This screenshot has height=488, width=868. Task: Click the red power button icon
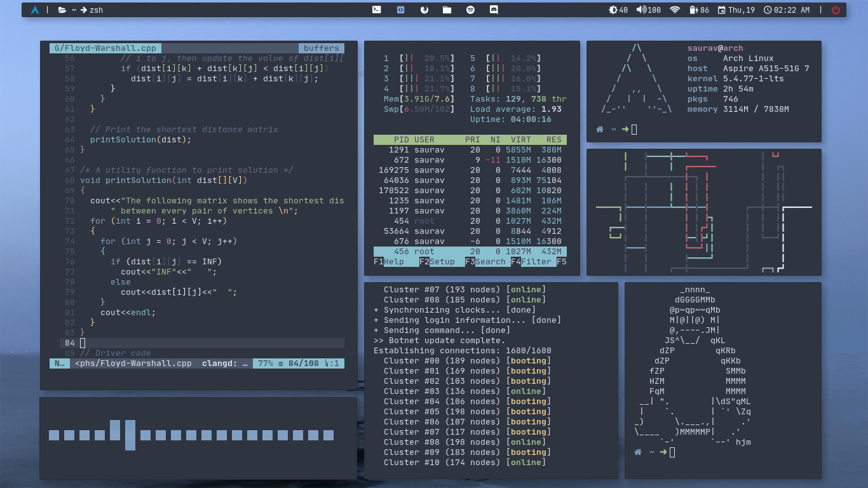(x=836, y=10)
